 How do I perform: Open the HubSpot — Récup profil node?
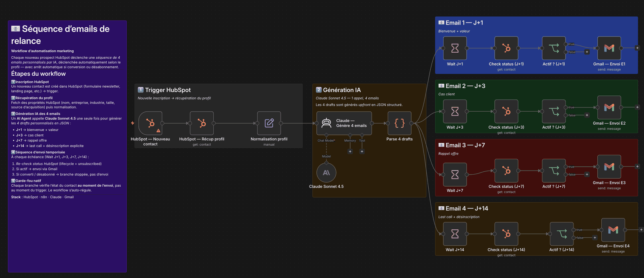202,123
